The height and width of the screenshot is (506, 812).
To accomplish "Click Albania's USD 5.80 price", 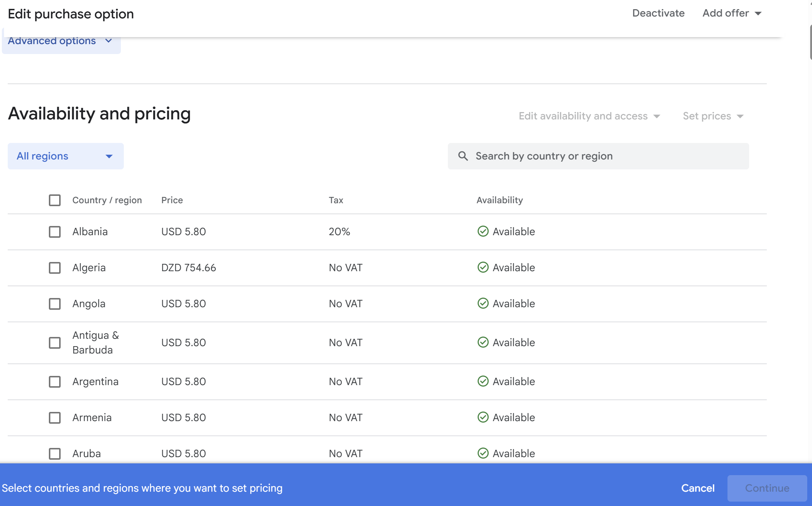I will click(x=184, y=232).
